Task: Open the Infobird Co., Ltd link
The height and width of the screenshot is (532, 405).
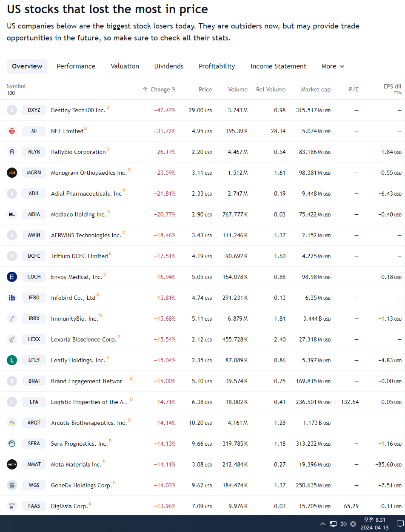Action: (x=73, y=298)
